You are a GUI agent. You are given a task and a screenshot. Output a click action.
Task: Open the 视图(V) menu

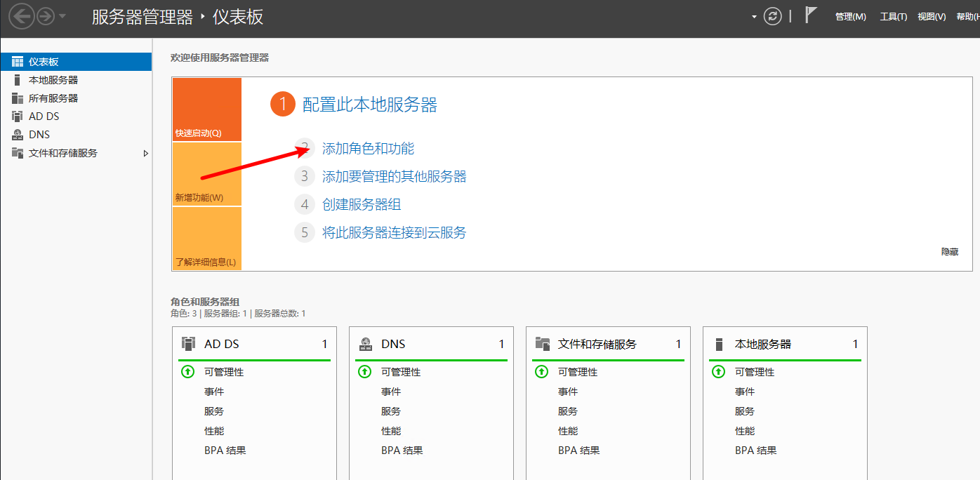tap(932, 17)
